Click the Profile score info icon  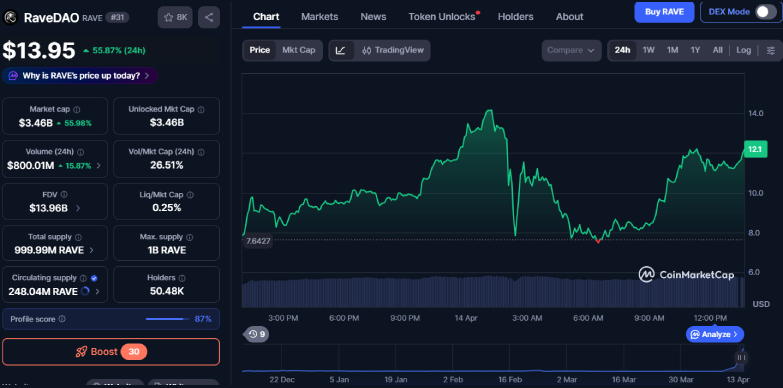coord(62,319)
